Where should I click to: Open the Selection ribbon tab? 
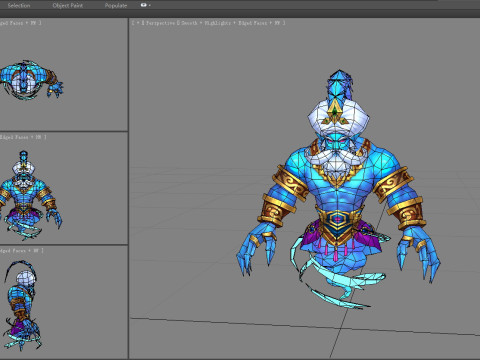click(19, 5)
